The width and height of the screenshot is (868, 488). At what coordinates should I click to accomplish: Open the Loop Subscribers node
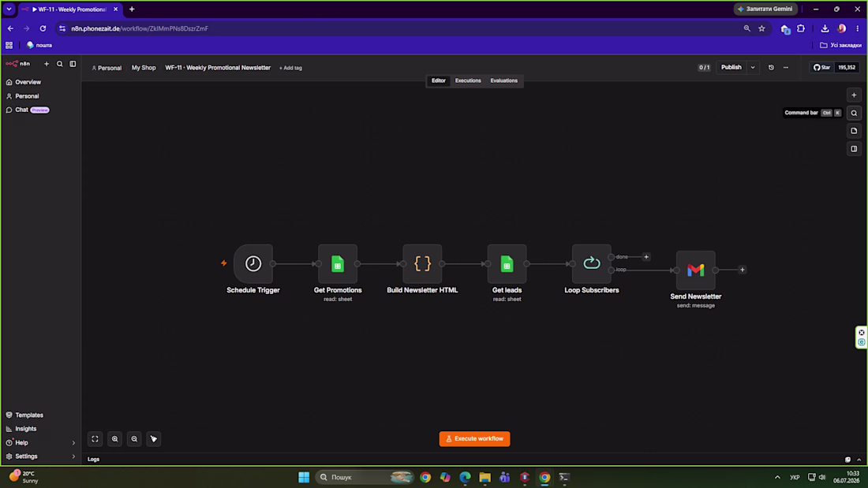592,263
